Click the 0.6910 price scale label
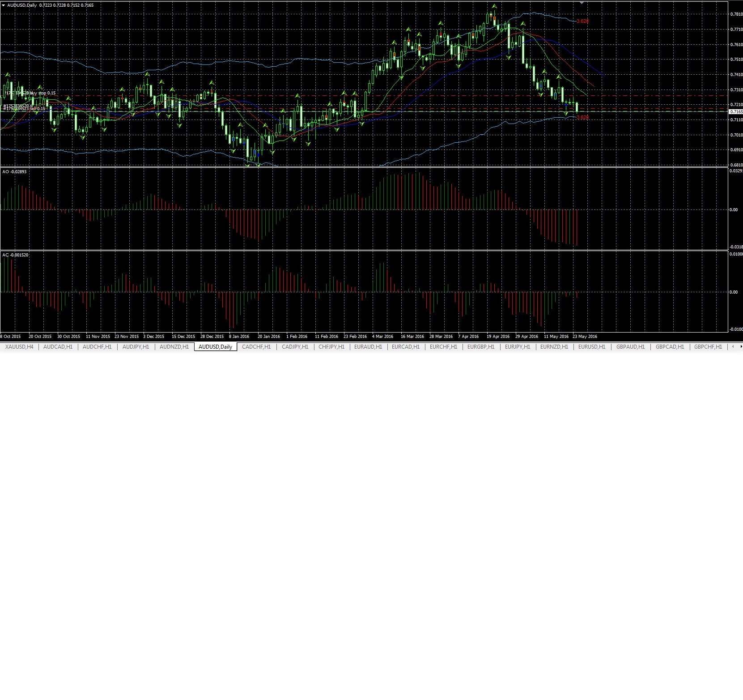The image size is (743, 700). click(736, 150)
